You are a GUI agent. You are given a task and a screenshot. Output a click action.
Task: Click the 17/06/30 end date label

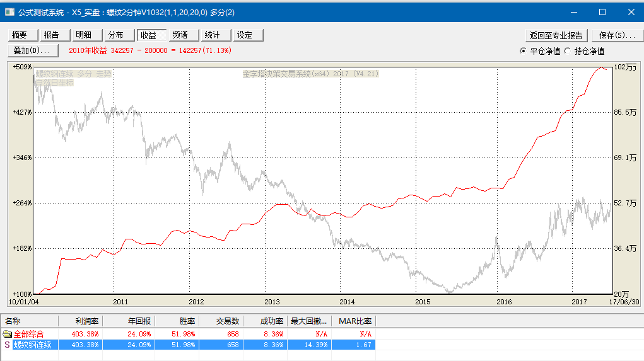click(624, 302)
